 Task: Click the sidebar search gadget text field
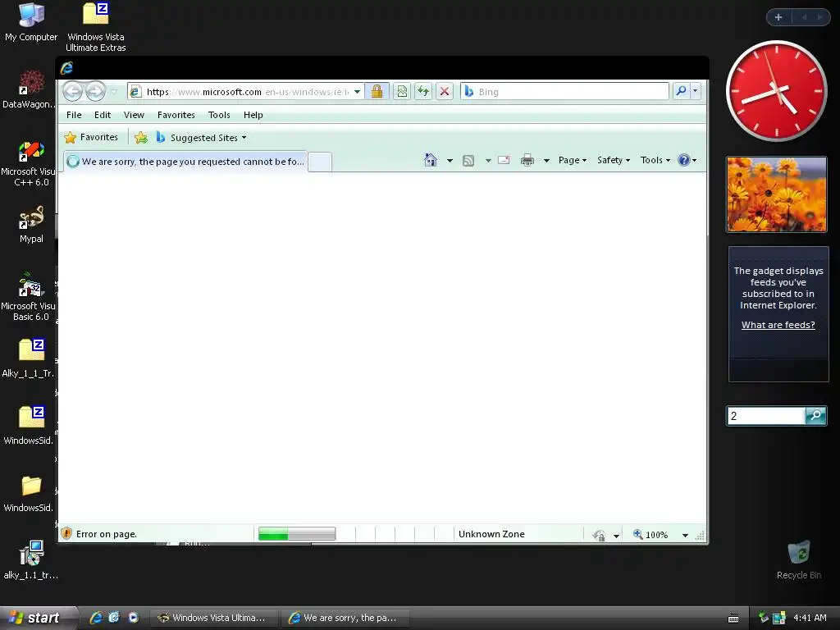766,416
